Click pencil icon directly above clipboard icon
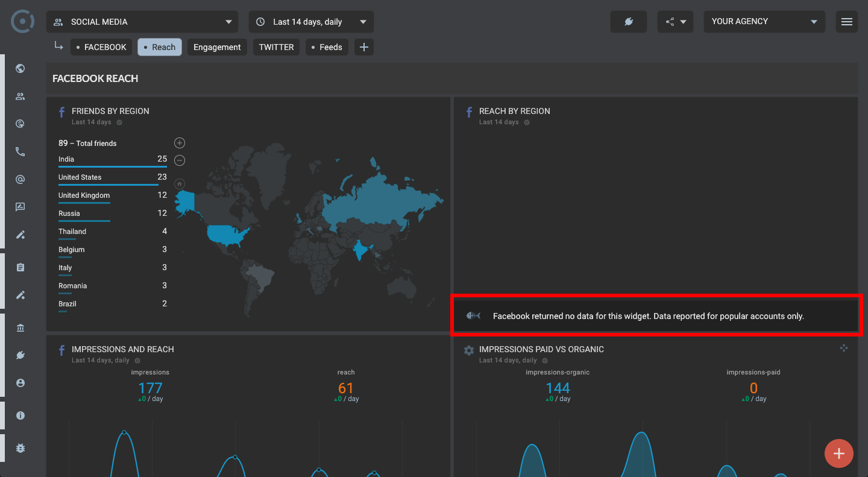Image resolution: width=868 pixels, height=477 pixels. click(20, 235)
